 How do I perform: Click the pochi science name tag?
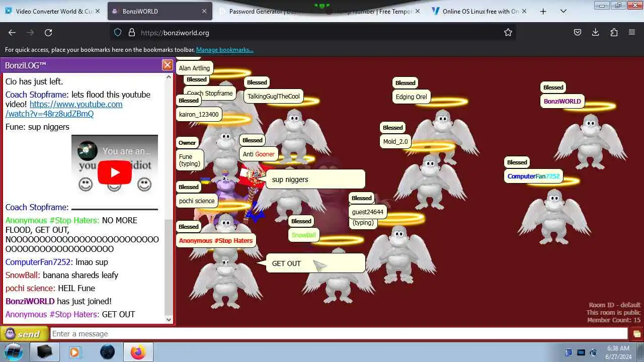tap(197, 201)
